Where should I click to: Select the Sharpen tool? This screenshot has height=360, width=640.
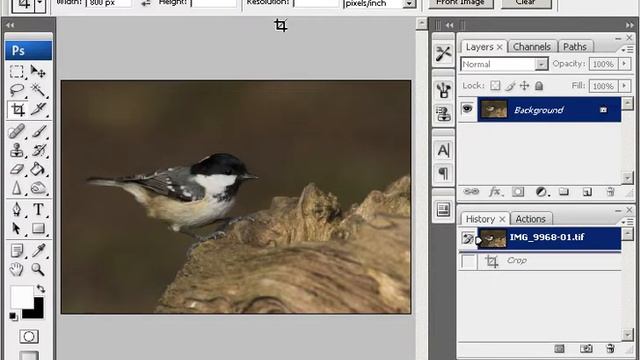point(17,188)
